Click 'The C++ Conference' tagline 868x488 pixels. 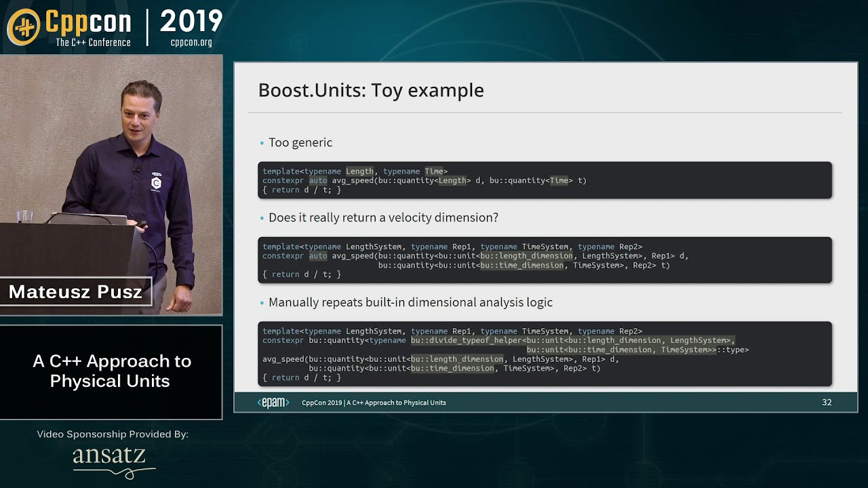coord(93,43)
